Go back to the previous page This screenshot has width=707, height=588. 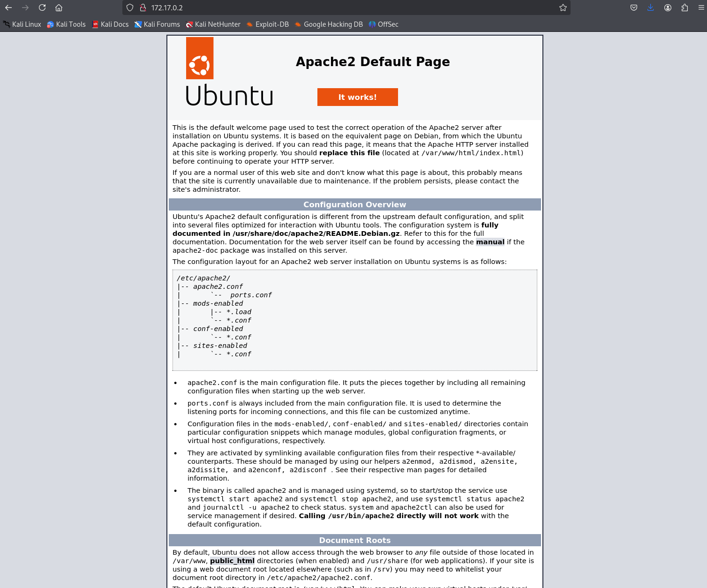[x=8, y=8]
